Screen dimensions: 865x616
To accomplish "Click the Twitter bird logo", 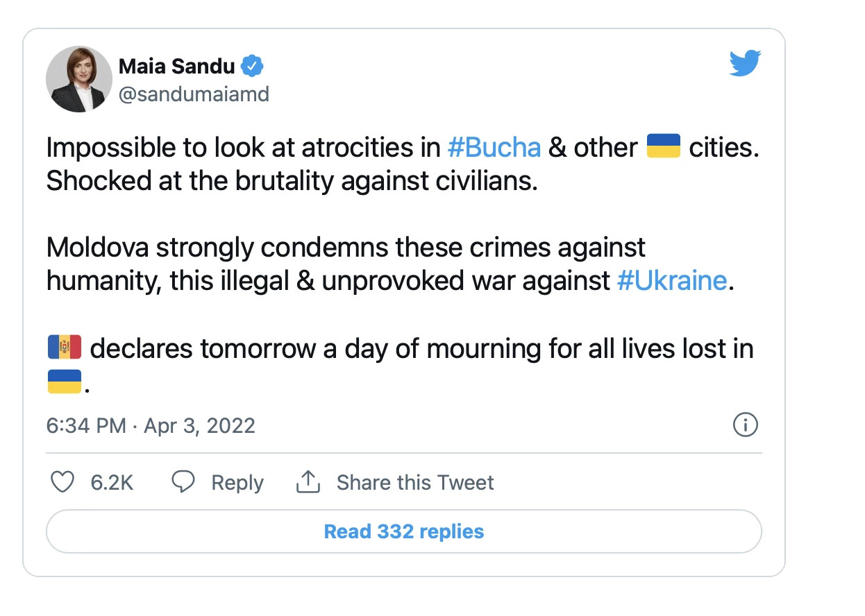I will click(745, 63).
